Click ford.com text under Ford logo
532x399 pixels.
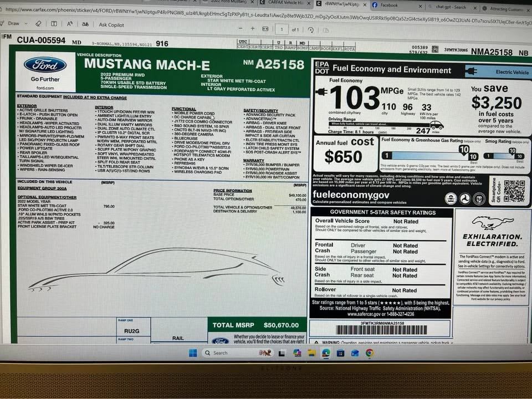[45, 88]
